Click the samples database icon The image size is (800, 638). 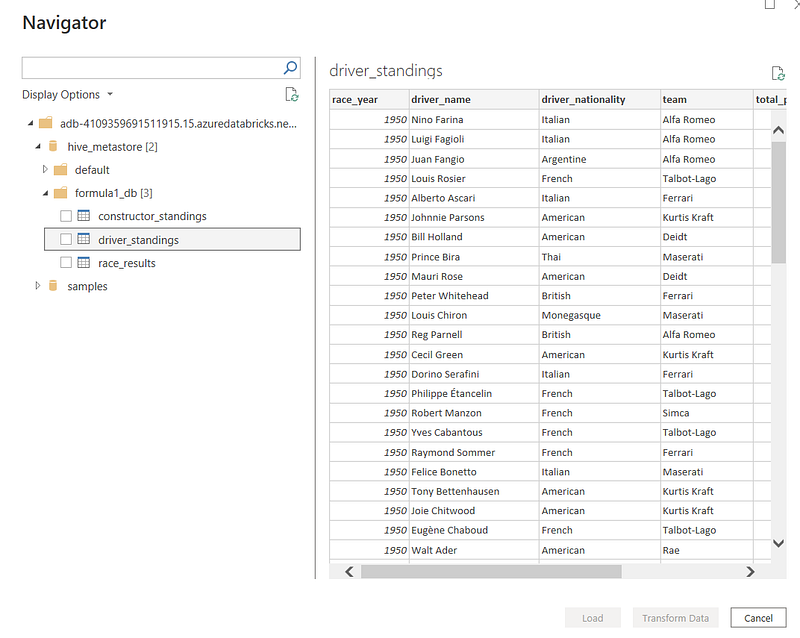pyautogui.click(x=53, y=286)
